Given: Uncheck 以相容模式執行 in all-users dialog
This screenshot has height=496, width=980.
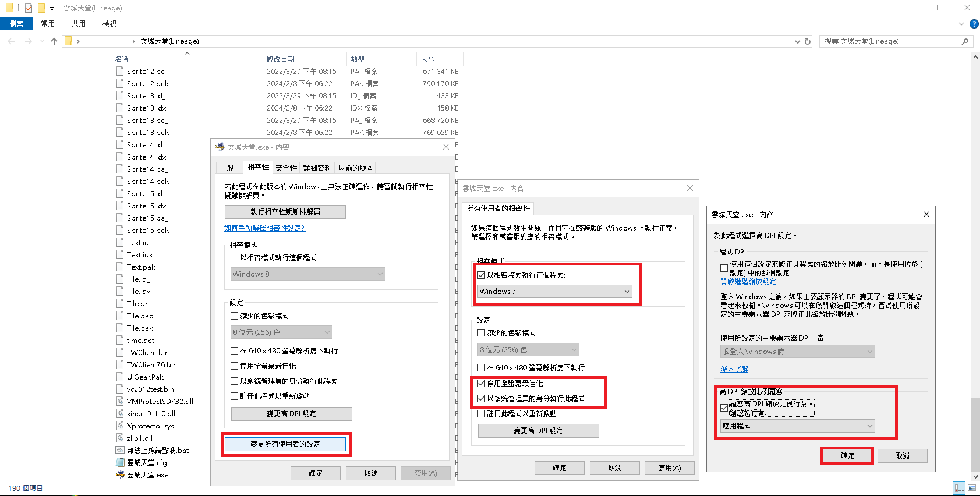Looking at the screenshot, I should (481, 275).
